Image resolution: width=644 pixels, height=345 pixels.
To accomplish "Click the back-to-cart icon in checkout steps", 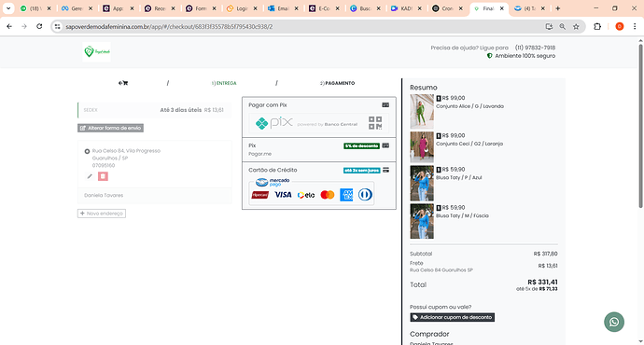I will [x=123, y=83].
